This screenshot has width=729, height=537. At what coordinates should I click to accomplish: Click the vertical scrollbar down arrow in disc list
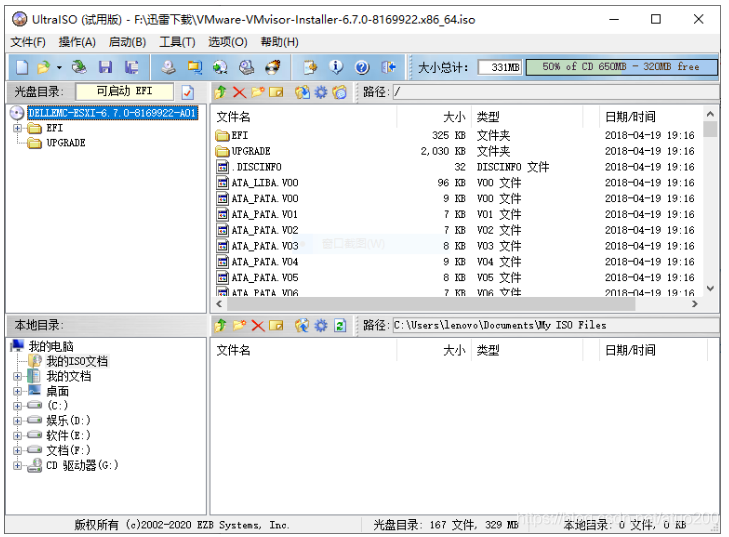[x=710, y=289]
